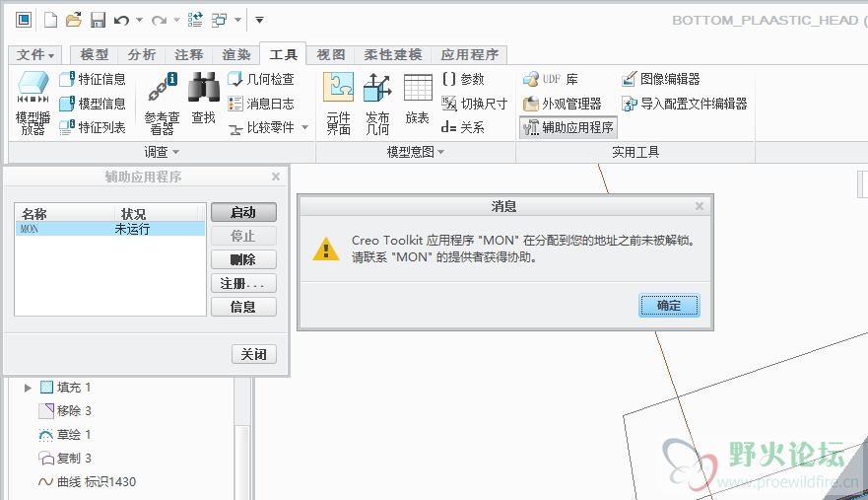Open 关系 in the ribbon
The image size is (868, 500).
click(x=463, y=127)
